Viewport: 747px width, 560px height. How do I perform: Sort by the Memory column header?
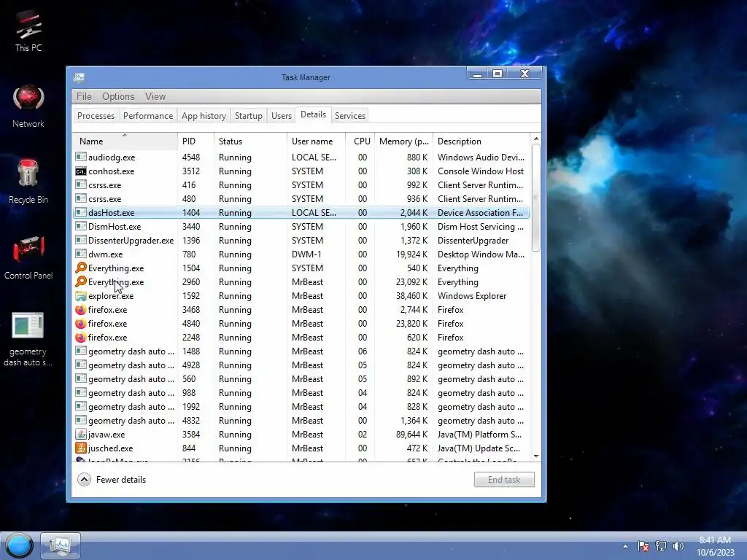[x=404, y=141]
